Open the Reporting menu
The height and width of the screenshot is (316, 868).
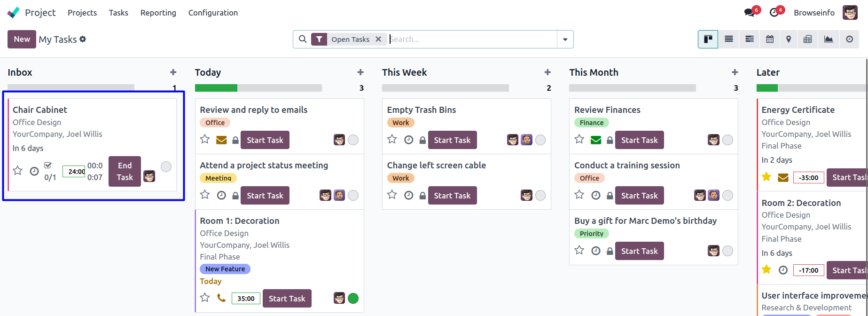(158, 13)
